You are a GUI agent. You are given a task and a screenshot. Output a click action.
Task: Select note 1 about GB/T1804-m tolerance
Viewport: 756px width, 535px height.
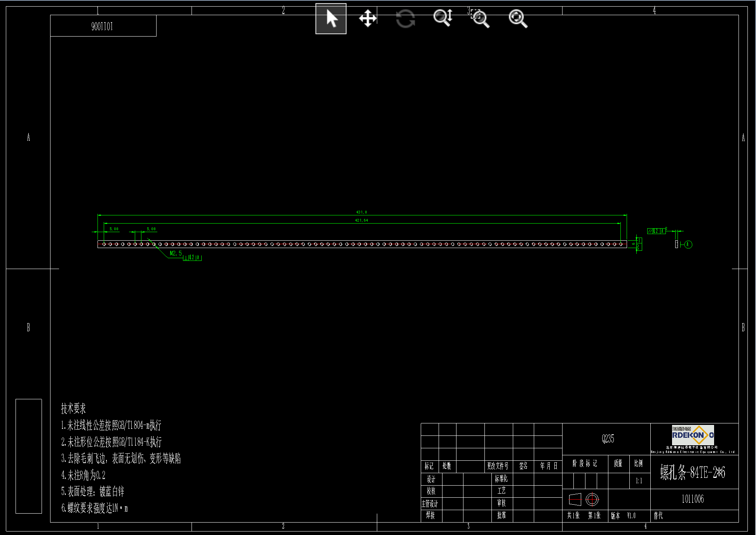click(111, 425)
